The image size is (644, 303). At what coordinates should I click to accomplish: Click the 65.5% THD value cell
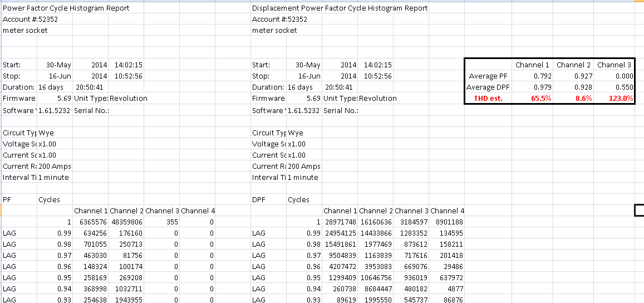pos(537,99)
